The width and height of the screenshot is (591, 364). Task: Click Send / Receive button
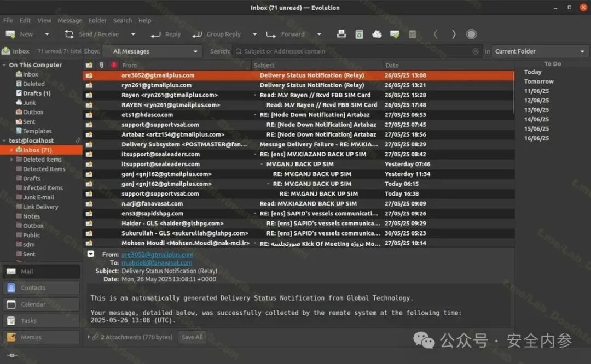pos(91,34)
